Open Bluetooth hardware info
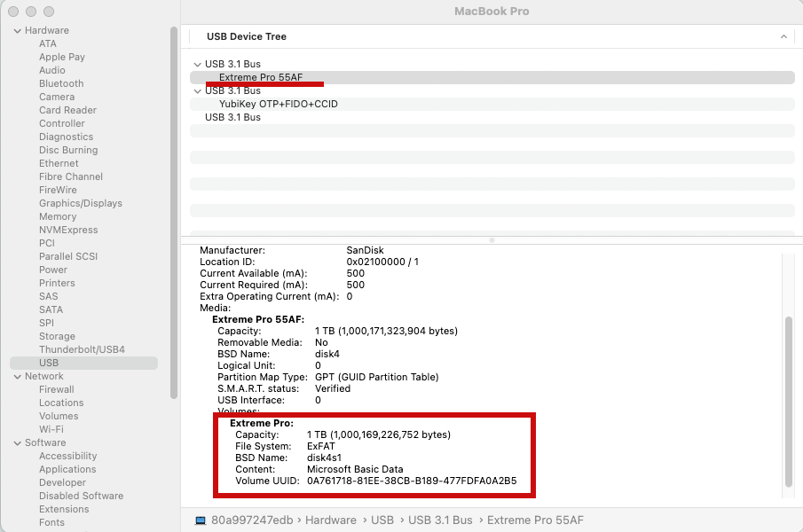Viewport: 803px width, 532px height. [61, 84]
